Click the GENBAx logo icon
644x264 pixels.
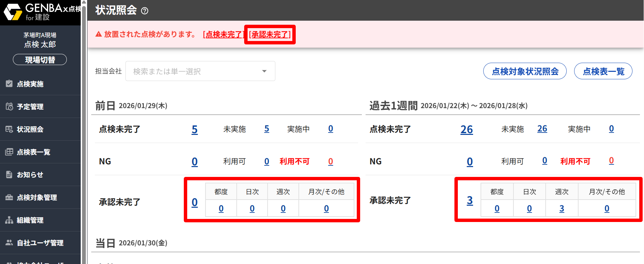(13, 12)
